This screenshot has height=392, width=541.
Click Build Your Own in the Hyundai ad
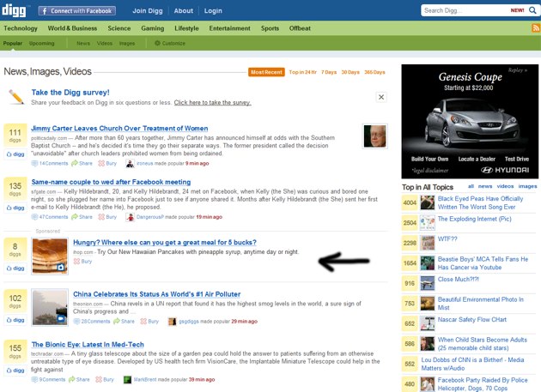tap(429, 159)
